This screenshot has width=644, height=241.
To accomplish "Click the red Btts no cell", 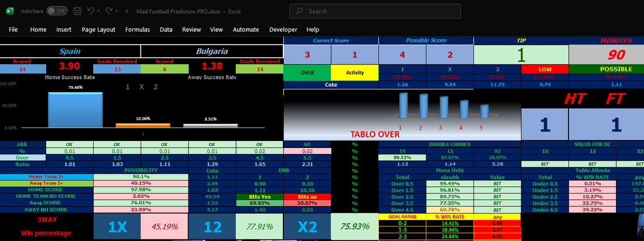I will click(x=307, y=197).
